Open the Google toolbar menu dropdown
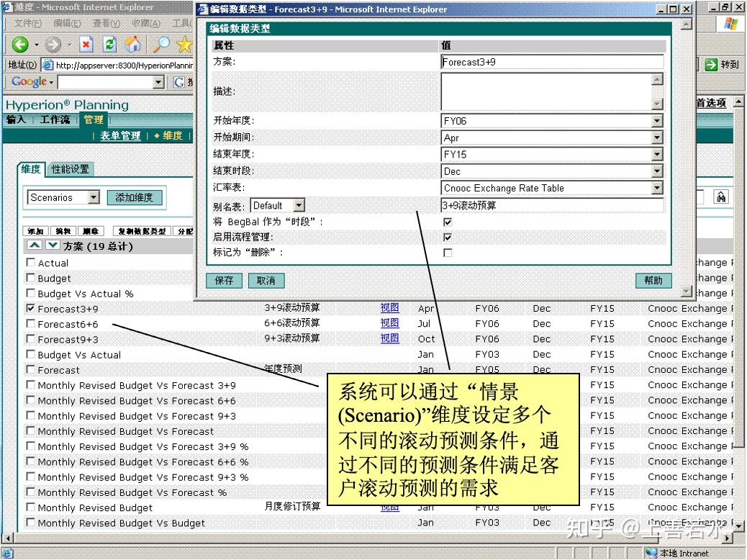The image size is (747, 560). pyautogui.click(x=51, y=83)
